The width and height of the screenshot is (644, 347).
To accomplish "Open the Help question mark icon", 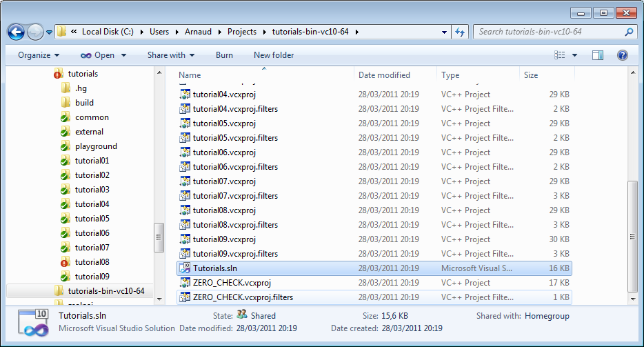I will coord(622,55).
